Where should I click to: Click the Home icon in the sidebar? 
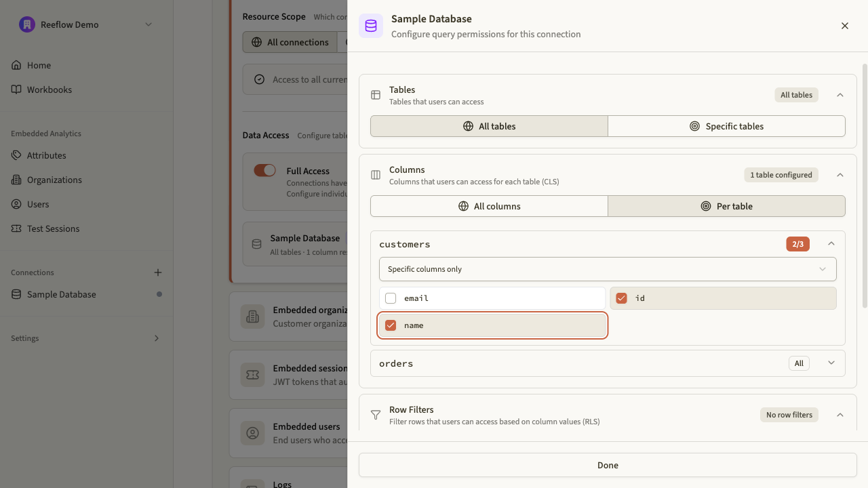(x=16, y=65)
